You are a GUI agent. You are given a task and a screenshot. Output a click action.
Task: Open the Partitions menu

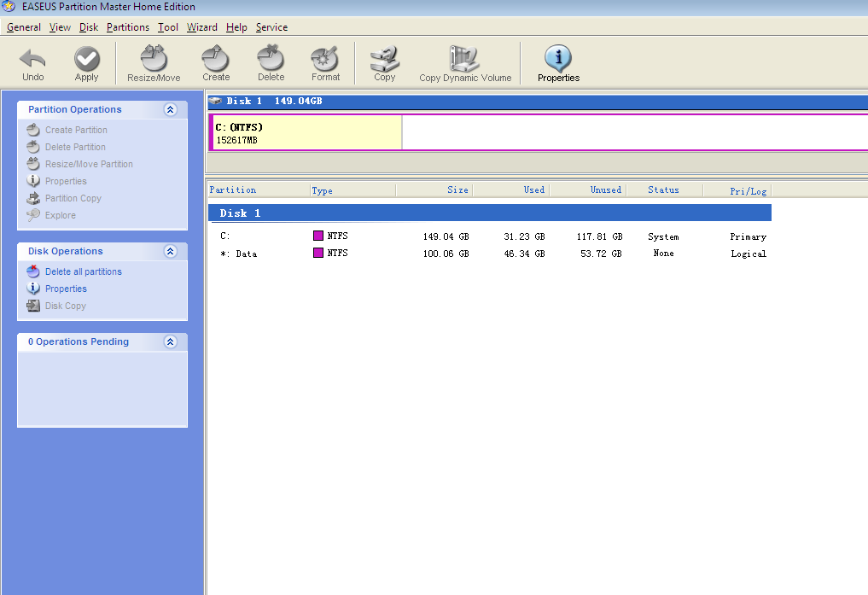(x=128, y=27)
